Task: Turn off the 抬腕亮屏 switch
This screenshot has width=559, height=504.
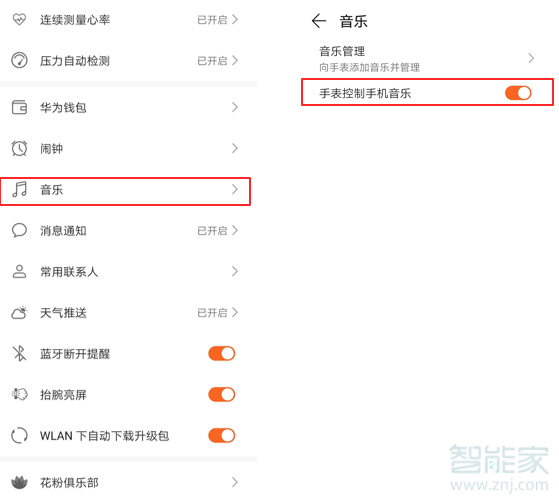Action: coord(221,395)
